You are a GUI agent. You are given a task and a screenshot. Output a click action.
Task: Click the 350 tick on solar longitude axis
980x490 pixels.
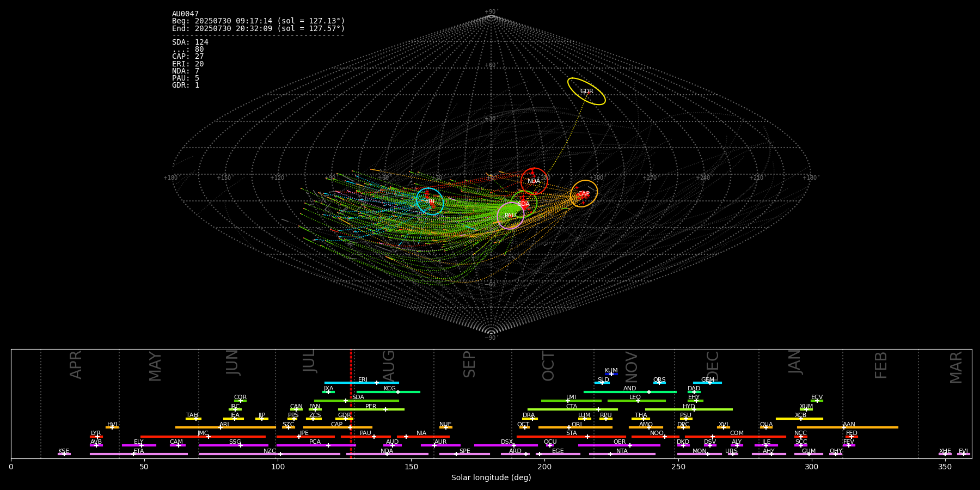coord(945,467)
